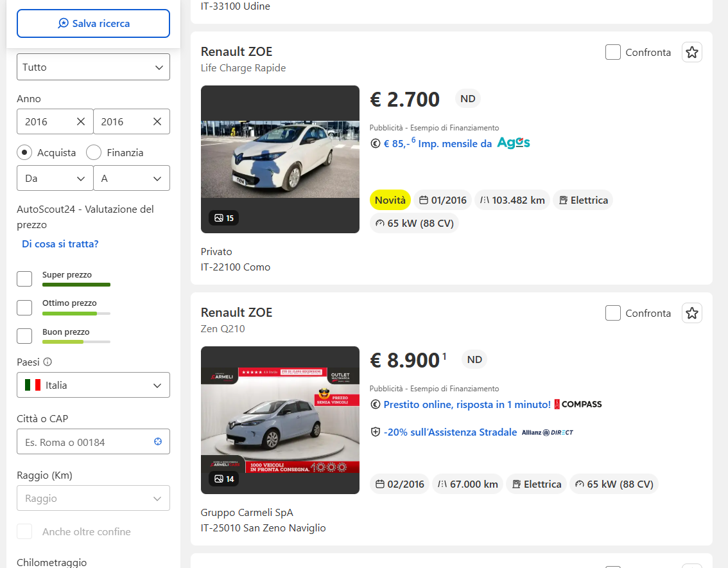Image resolution: width=728 pixels, height=568 pixels.
Task: Click IT-25010 San Zeno Naviglio location
Action: pos(263,528)
